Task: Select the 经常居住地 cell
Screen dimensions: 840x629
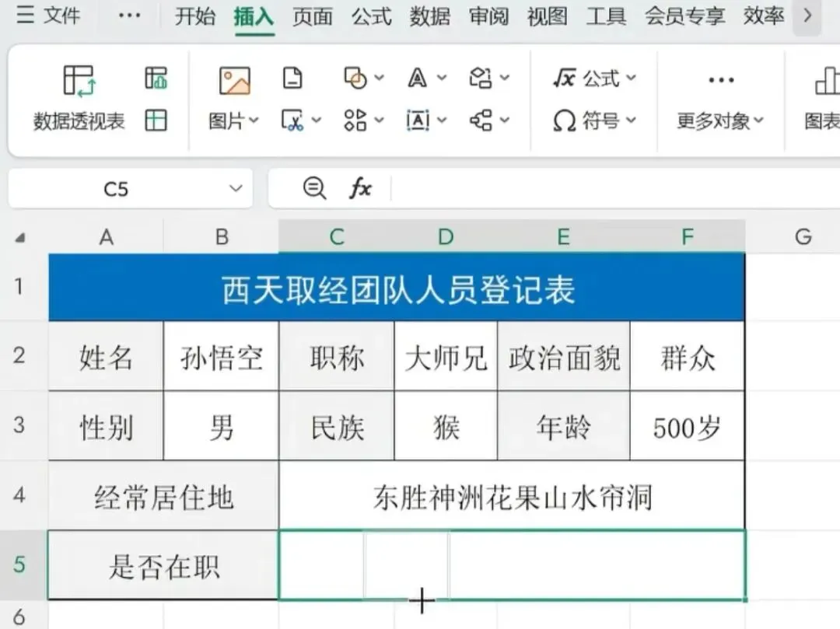Action: pos(163,495)
